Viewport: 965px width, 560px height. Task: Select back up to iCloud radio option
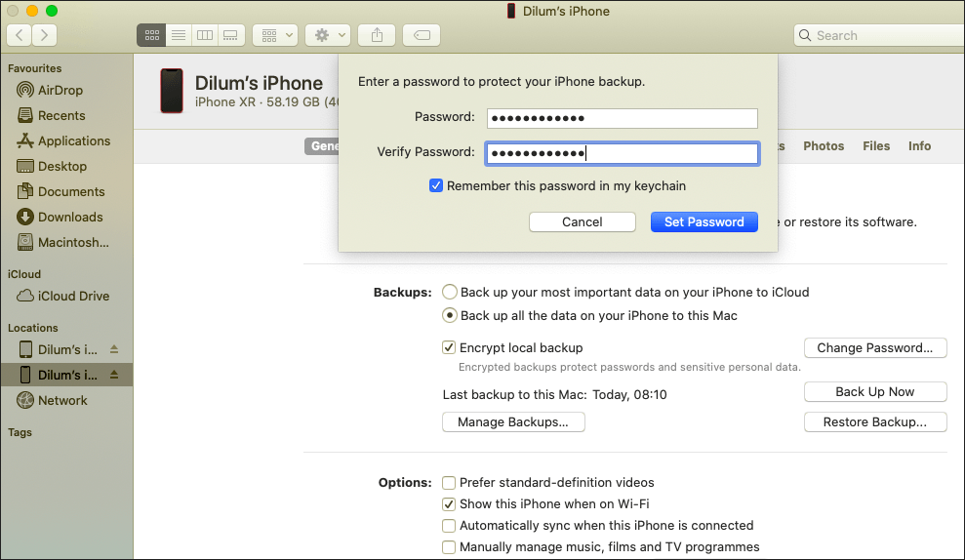(450, 292)
